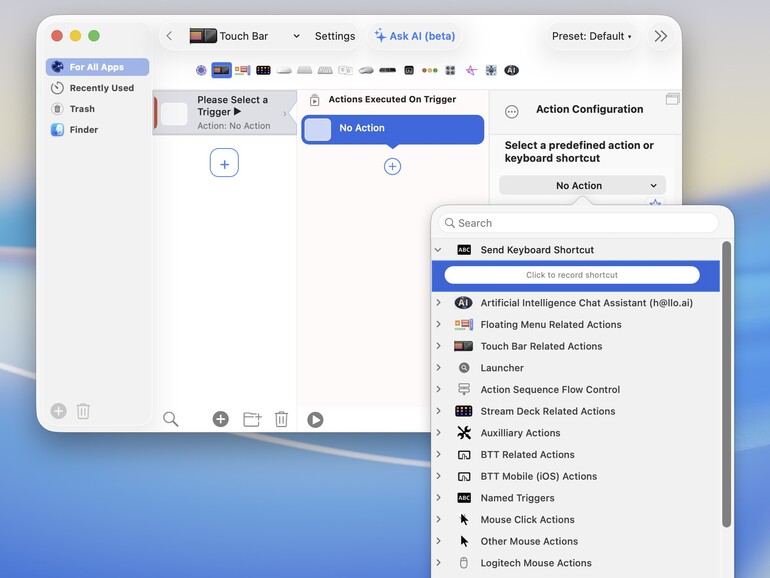This screenshot has height=578, width=770.
Task: Expand Floating Menu Related Actions chevron
Action: [439, 325]
